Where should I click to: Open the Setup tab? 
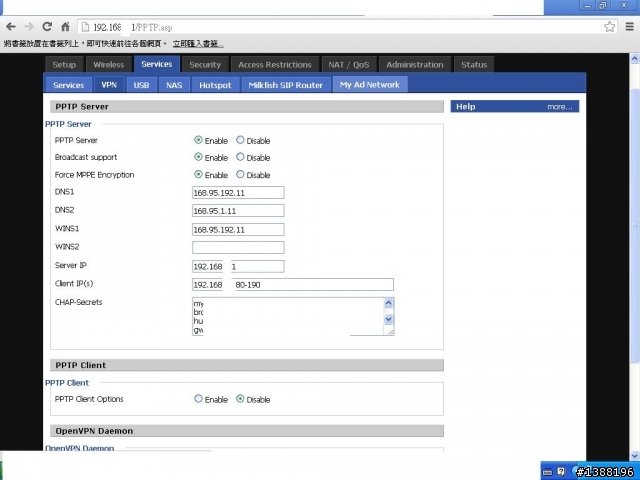coord(64,65)
